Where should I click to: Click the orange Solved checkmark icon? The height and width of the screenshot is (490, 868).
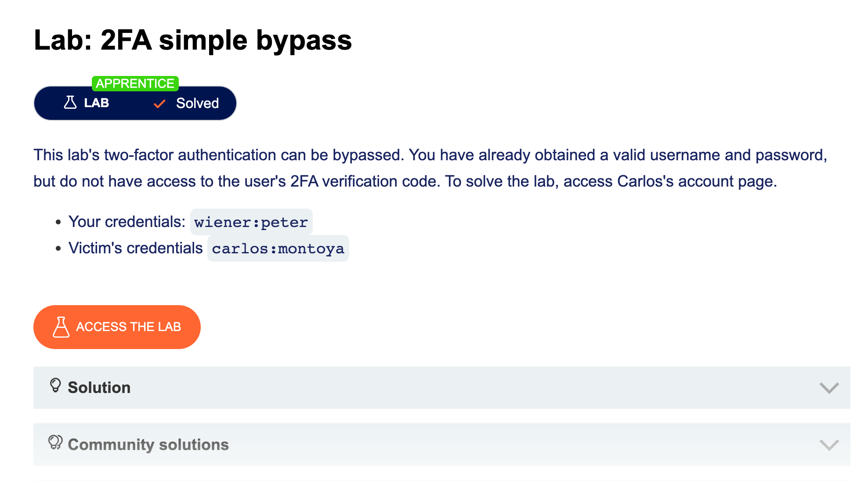coord(159,104)
